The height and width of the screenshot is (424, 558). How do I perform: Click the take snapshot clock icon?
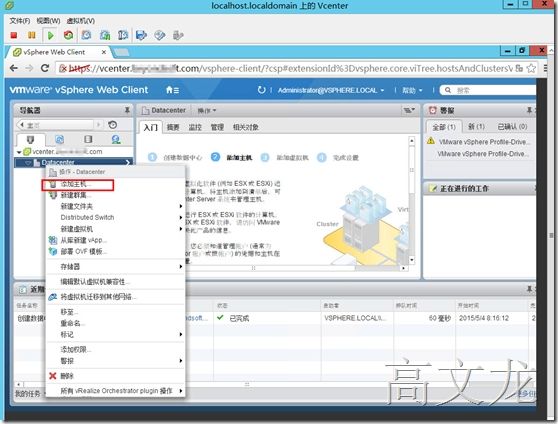[x=86, y=35]
